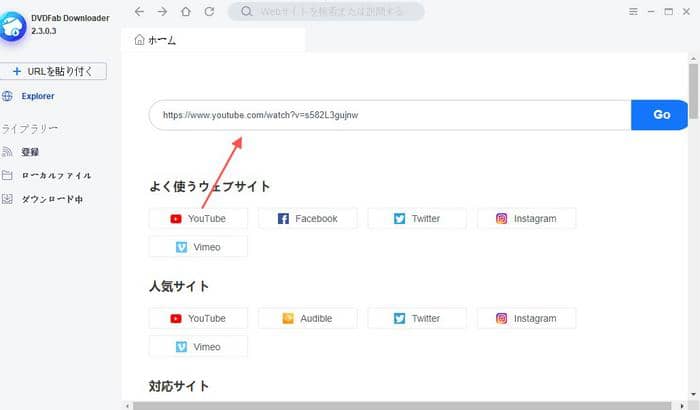Screen dimensions: 700x410
Task: Maximize the DVDFab Downloader window
Action: 669,12
